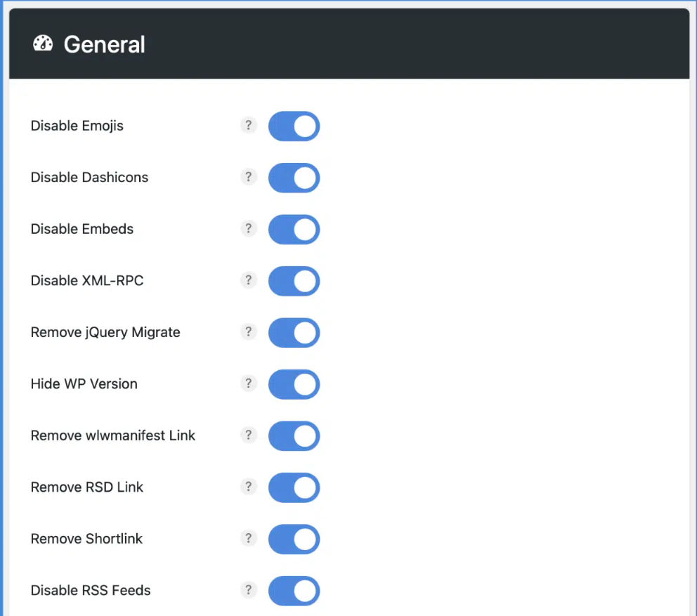
Task: Toggle off Remove Shortlink
Action: click(294, 539)
